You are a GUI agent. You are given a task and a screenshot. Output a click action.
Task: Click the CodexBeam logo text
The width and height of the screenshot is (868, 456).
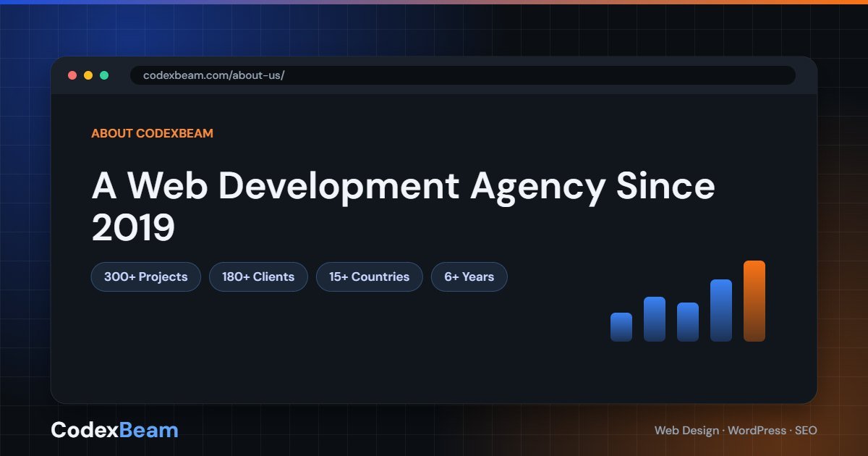coord(114,430)
